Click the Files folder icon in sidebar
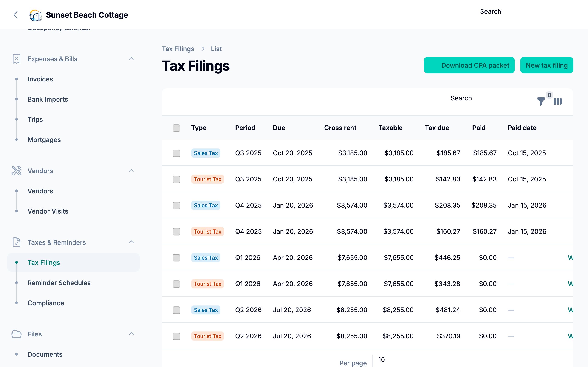The width and height of the screenshot is (588, 367). pos(16,334)
